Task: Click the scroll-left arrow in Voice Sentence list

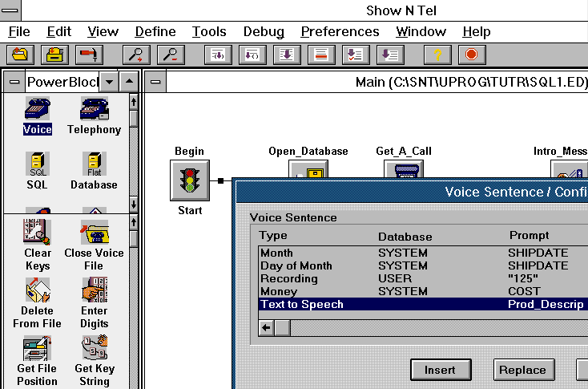Action: point(266,328)
